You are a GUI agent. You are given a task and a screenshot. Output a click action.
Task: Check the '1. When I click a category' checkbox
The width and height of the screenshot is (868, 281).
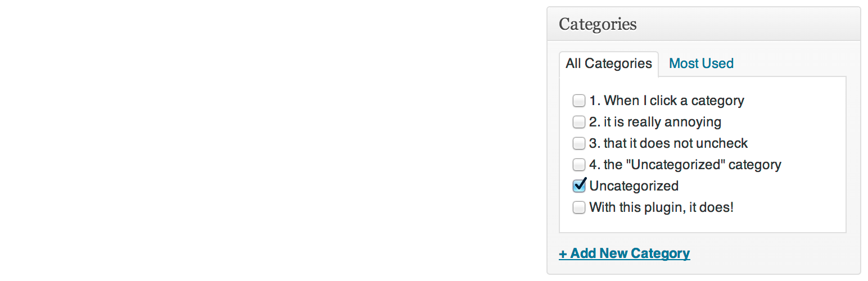click(x=578, y=101)
